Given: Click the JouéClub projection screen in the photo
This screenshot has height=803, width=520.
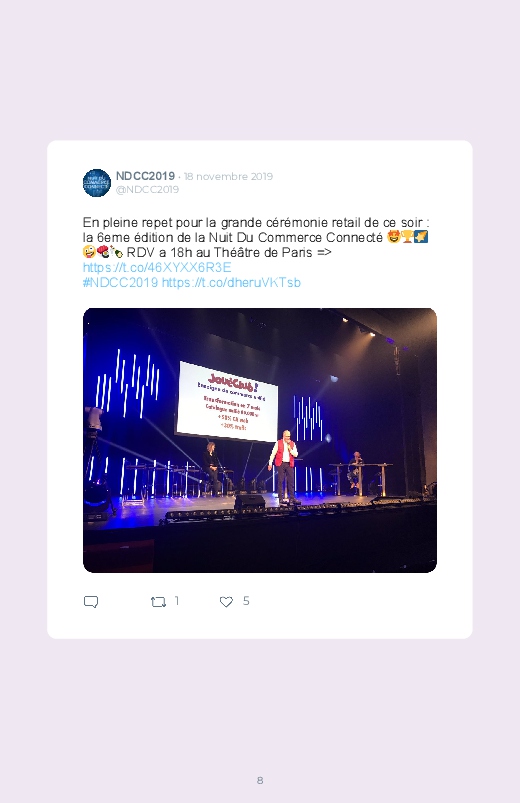Looking at the screenshot, I should coord(227,401).
